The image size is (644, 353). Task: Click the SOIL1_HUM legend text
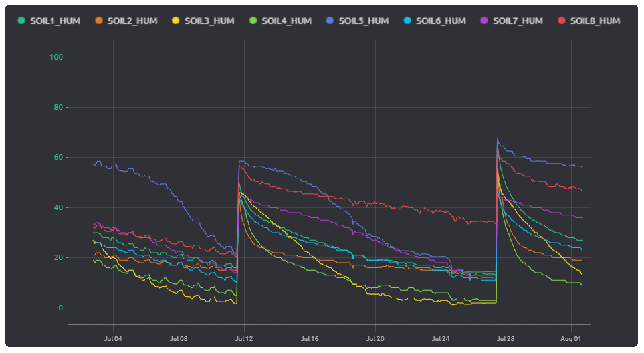coord(55,21)
